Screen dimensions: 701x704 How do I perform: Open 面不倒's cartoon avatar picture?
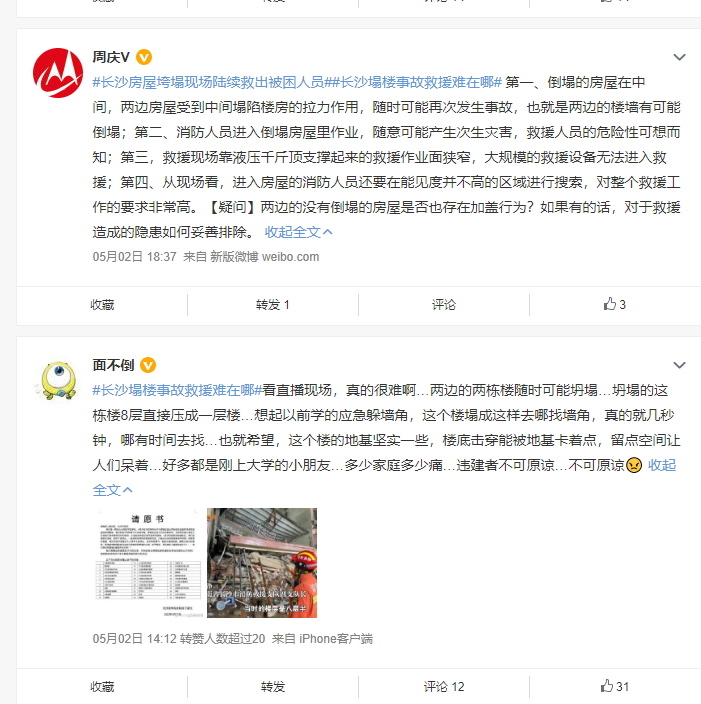pyautogui.click(x=58, y=381)
